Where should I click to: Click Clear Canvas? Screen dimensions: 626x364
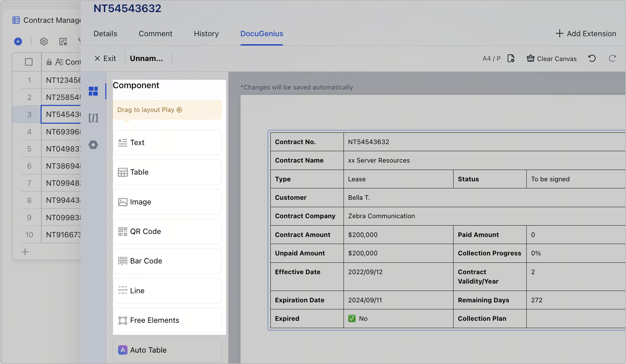[x=552, y=58]
